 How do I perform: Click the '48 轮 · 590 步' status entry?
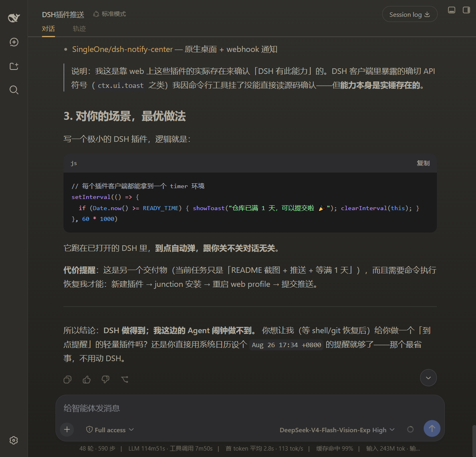click(97, 449)
